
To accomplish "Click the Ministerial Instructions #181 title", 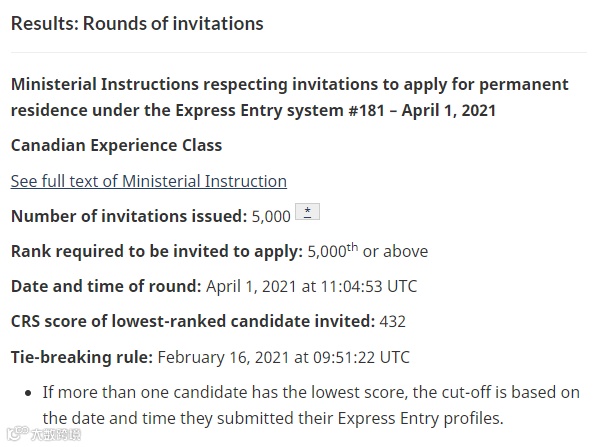I will (x=289, y=96).
